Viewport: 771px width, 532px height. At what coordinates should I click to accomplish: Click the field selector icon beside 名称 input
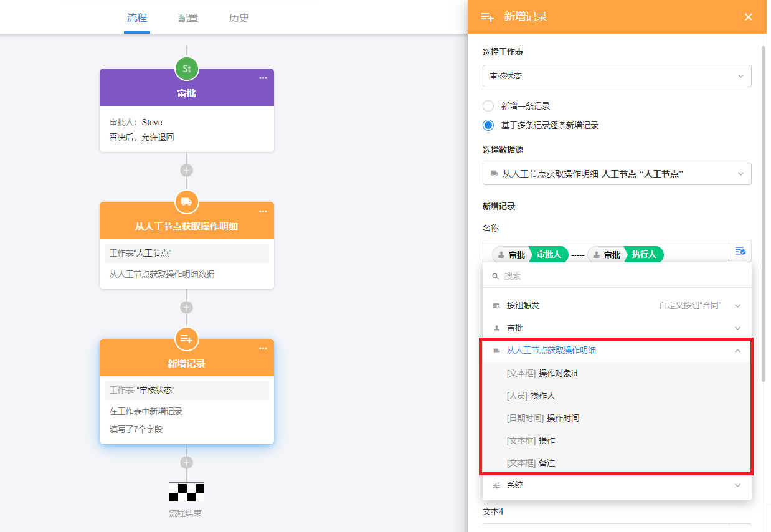pos(740,251)
